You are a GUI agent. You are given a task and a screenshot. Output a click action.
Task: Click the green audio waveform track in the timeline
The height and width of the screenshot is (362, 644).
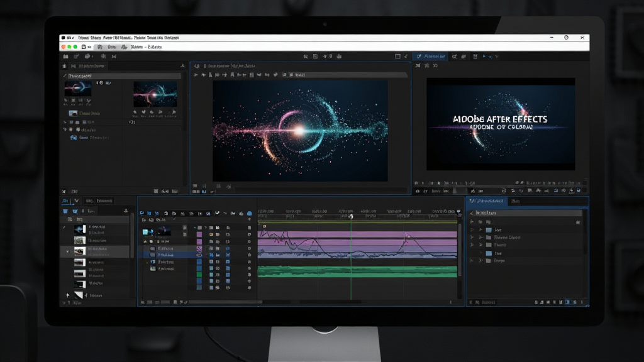tap(357, 271)
